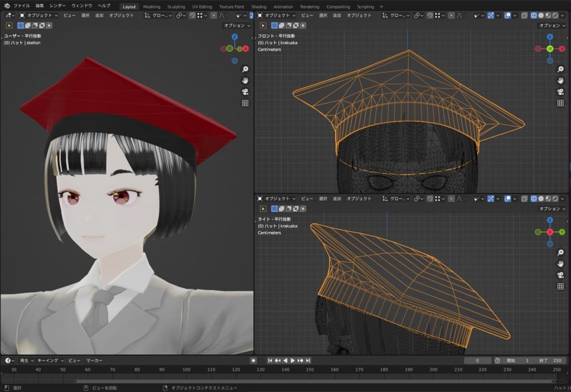571x392 pixels.
Task: Toggle auto keying record button in timeline
Action: (253, 361)
